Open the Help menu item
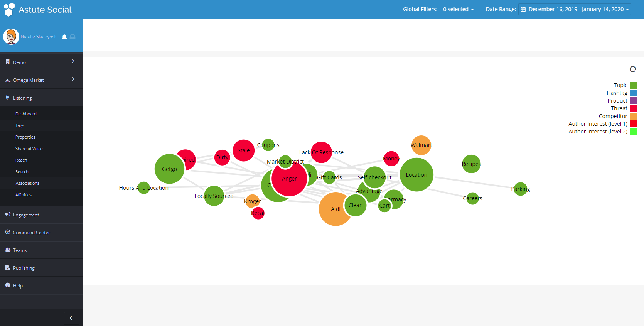Screen dimensions: 644x326 [41, 286]
